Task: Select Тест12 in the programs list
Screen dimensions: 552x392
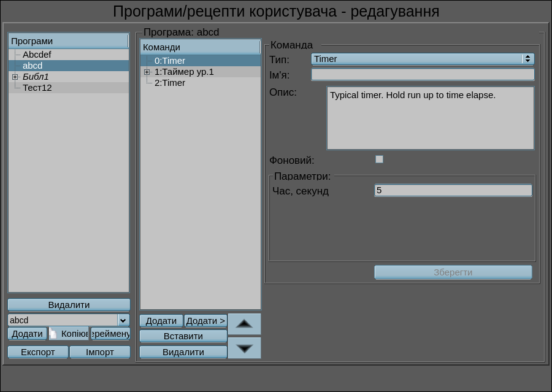Action: point(37,88)
